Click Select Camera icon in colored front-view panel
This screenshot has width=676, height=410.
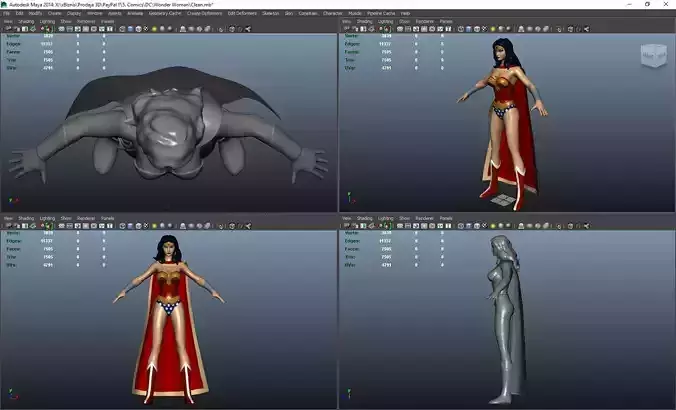(8, 225)
